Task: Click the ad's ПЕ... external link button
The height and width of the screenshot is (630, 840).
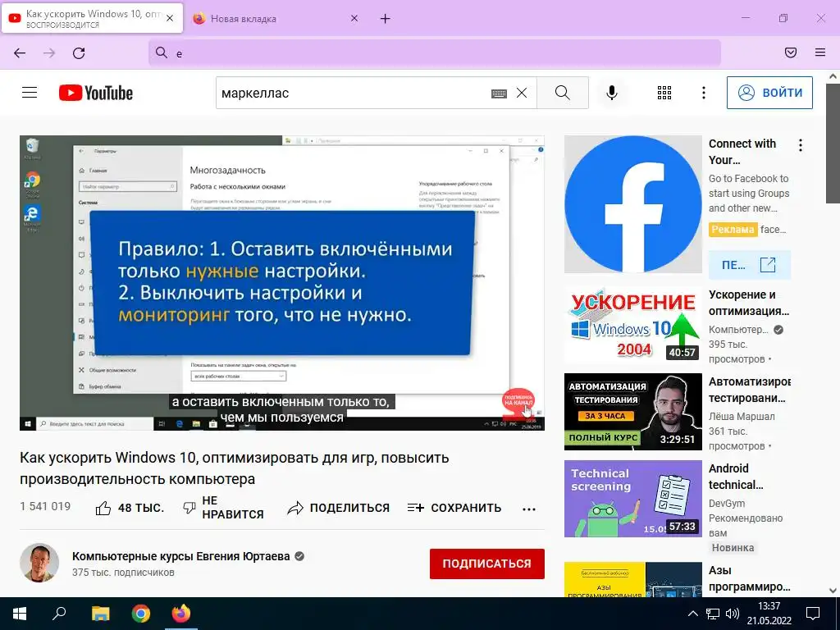Action: pos(750,265)
